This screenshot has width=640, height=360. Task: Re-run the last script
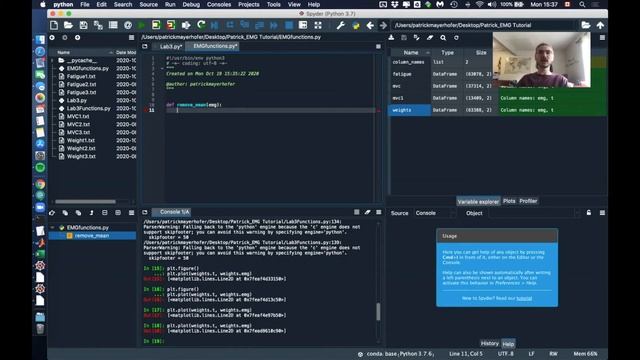(201, 25)
